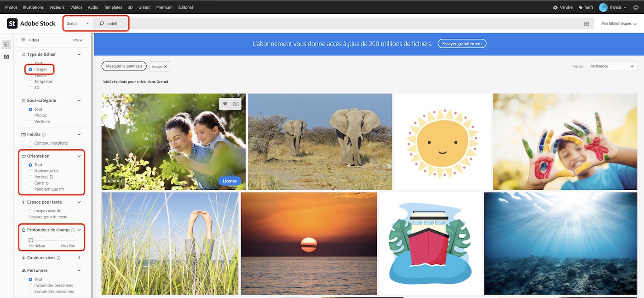The height and width of the screenshot is (298, 644).
Task: Collapse the Type de fichier section
Action: [x=79, y=54]
